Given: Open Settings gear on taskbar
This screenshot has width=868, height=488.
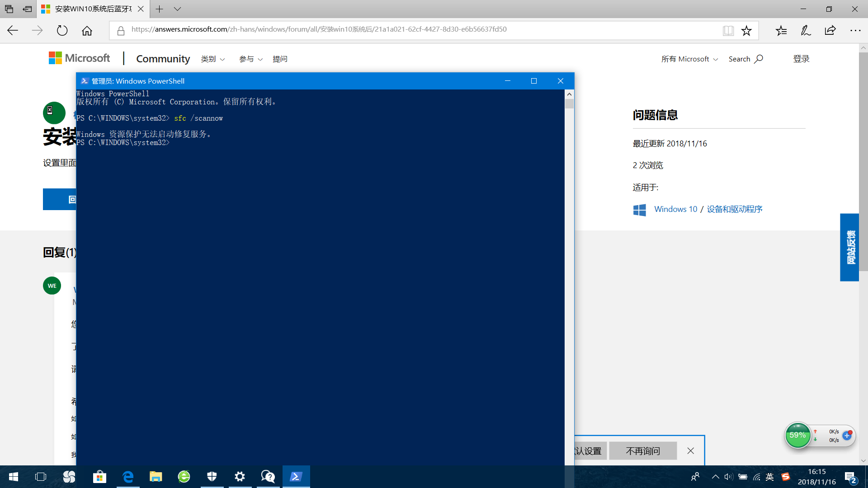Looking at the screenshot, I should (240, 477).
